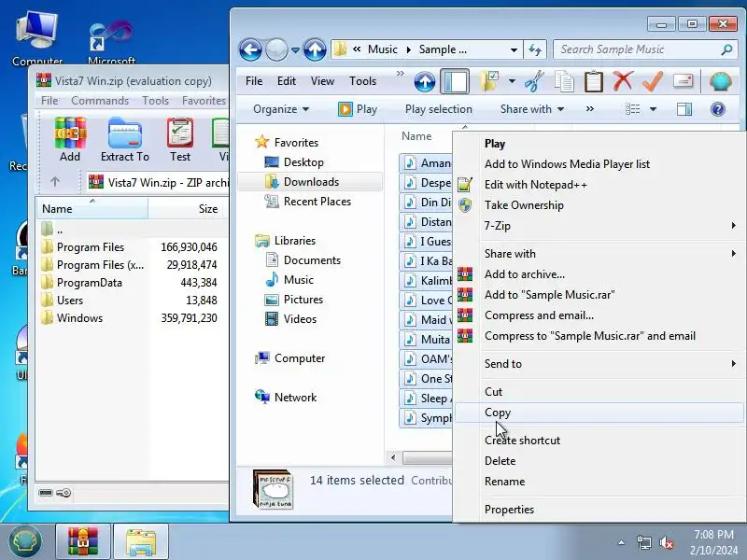This screenshot has width=747, height=560.
Task: Select Cut in the context menu
Action: (599, 392)
